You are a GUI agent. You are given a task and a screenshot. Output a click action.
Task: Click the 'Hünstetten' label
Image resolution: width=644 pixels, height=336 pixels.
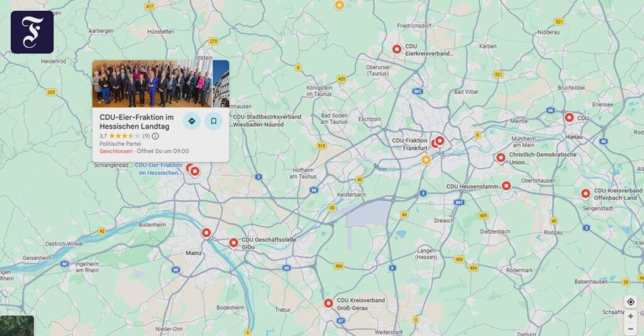pyautogui.click(x=160, y=31)
